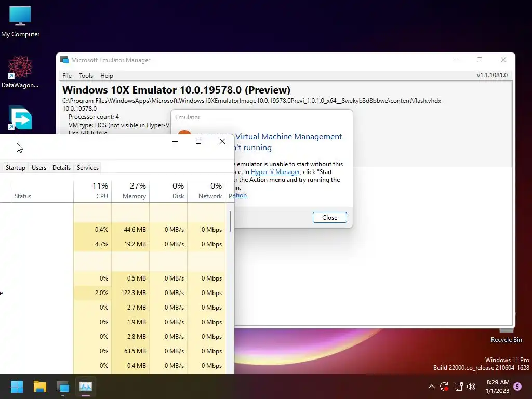The image size is (532, 399).
Task: Close the Microsoft Emulator Manager window
Action: click(x=503, y=60)
